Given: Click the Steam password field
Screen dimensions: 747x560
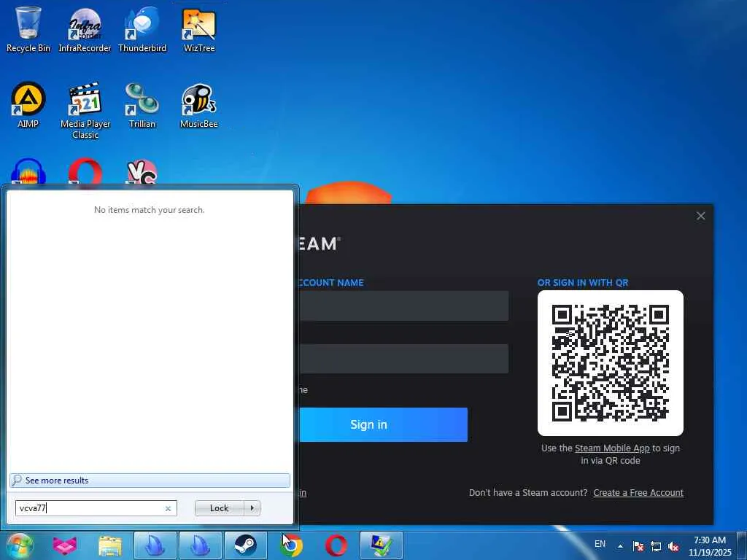Looking at the screenshot, I should click(403, 359).
